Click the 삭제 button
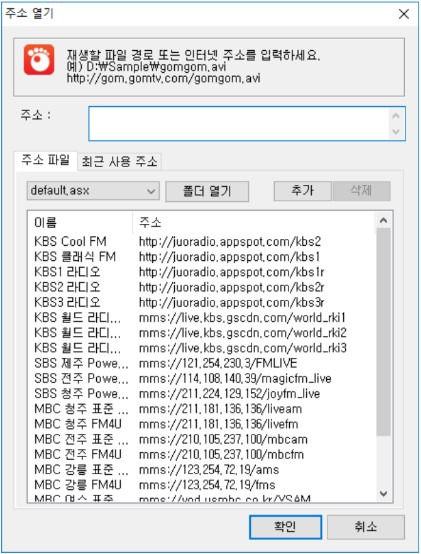 (x=361, y=191)
